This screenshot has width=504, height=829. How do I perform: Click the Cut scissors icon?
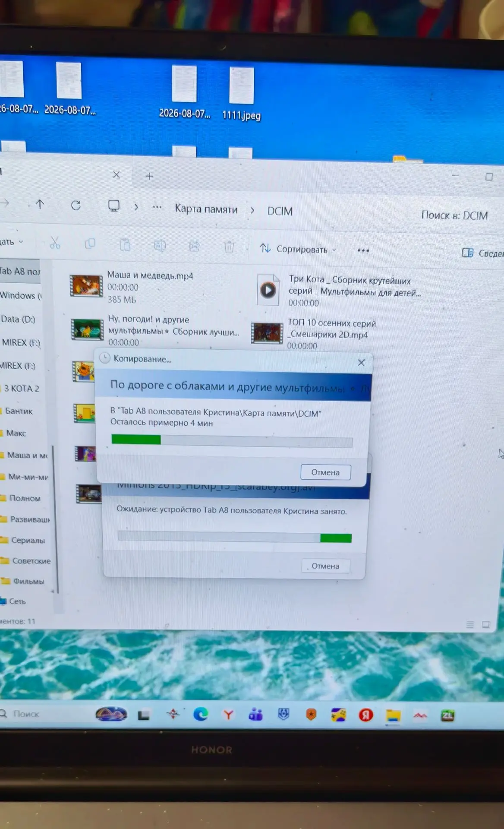(x=55, y=244)
